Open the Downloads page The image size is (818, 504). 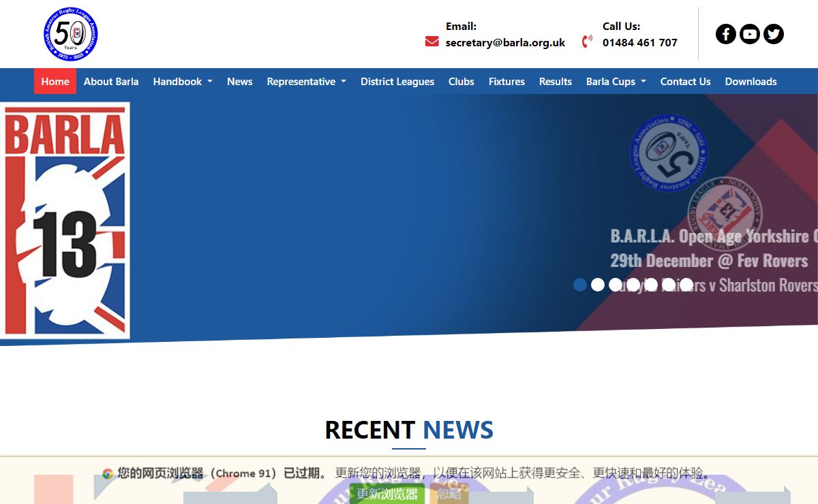[751, 81]
